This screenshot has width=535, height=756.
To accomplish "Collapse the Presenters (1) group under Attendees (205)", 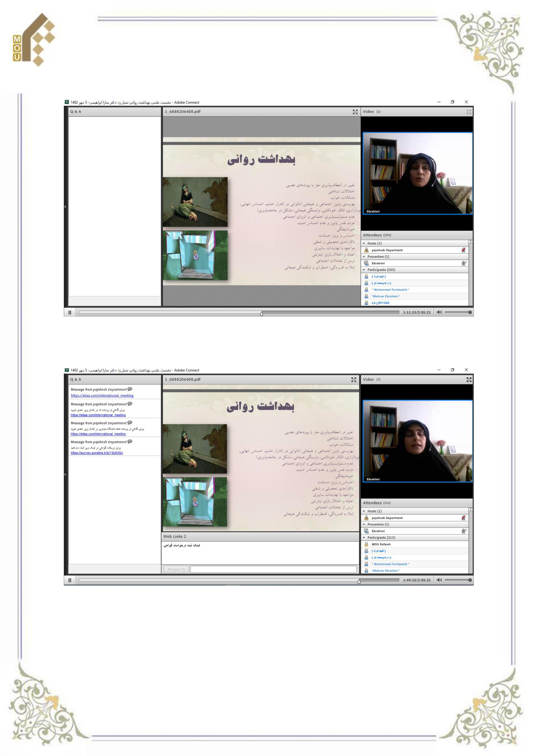I will click(364, 257).
